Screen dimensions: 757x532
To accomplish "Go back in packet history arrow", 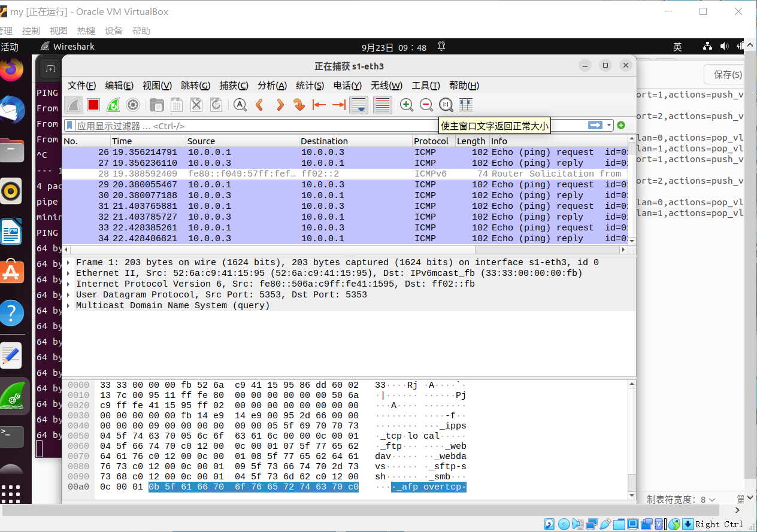I will (260, 105).
